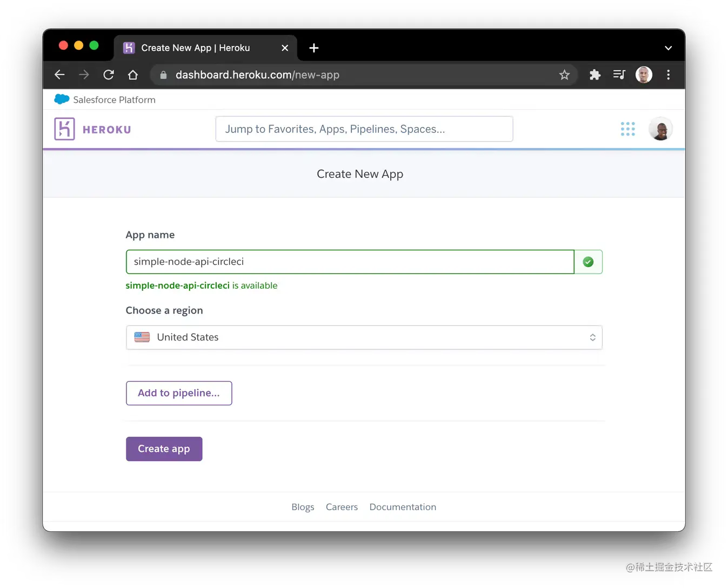Go to the browser home page icon

pyautogui.click(x=133, y=75)
